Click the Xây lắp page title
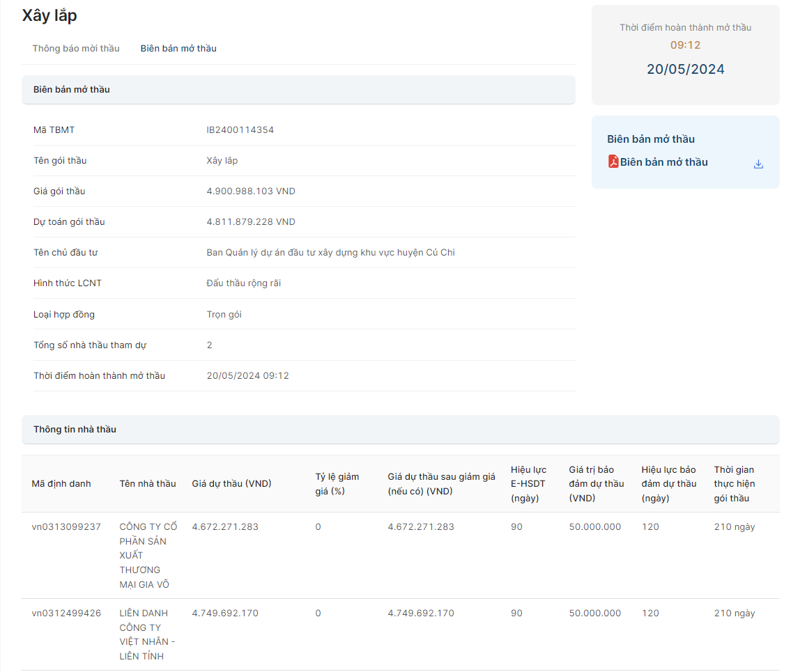 (x=49, y=16)
